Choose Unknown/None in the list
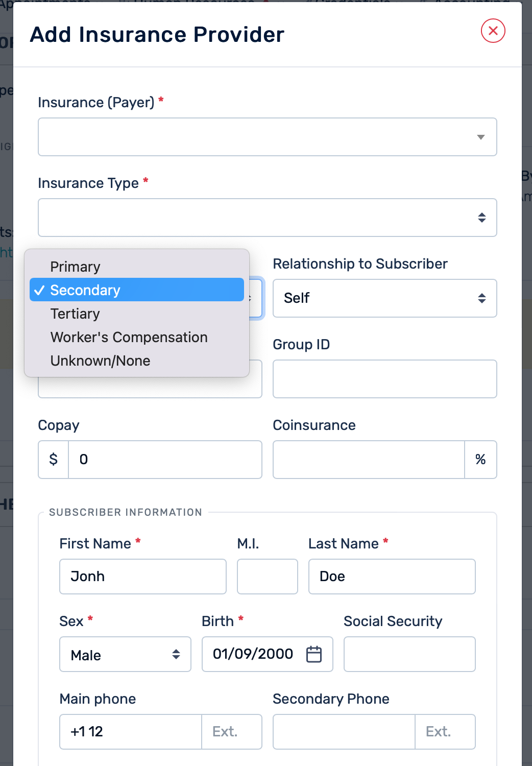Image resolution: width=532 pixels, height=766 pixels. [100, 361]
